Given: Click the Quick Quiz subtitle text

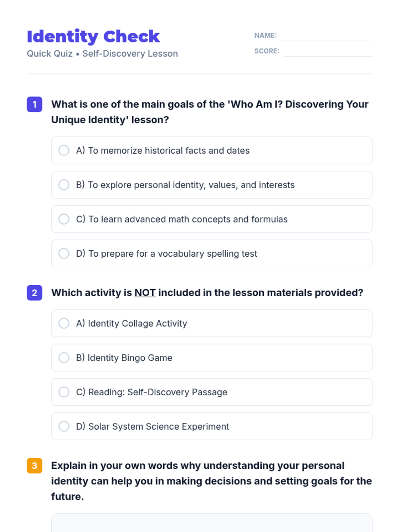Looking at the screenshot, I should tap(102, 54).
